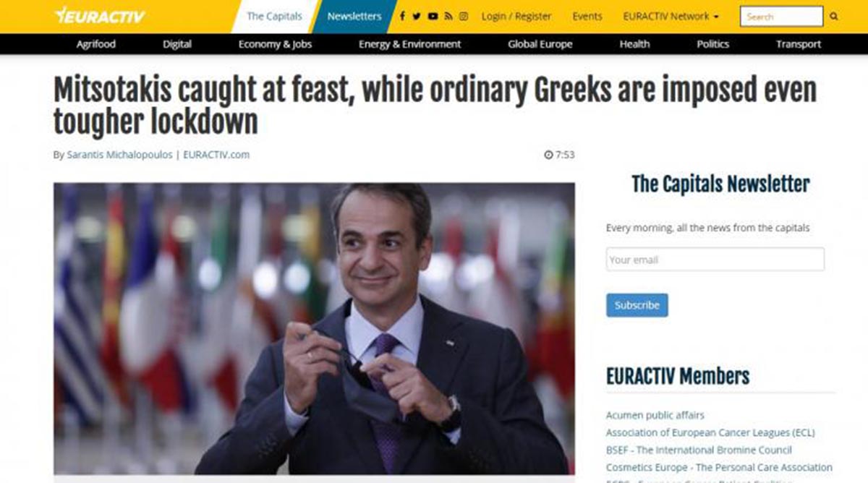Select the Global Europe menu item
The image size is (868, 483).
540,44
